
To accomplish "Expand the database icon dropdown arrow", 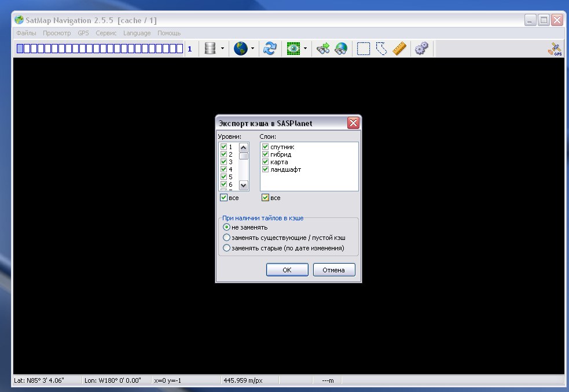I will pyautogui.click(x=222, y=48).
